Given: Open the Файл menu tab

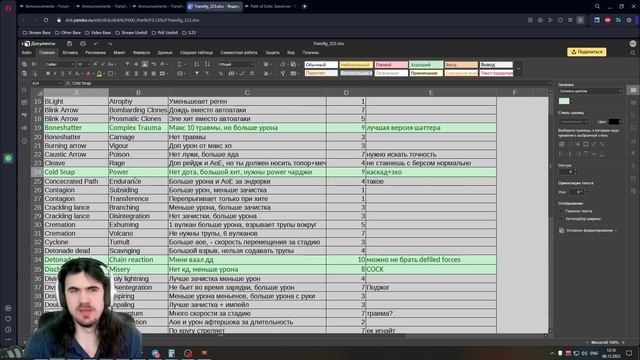Looking at the screenshot, I should pos(27,53).
